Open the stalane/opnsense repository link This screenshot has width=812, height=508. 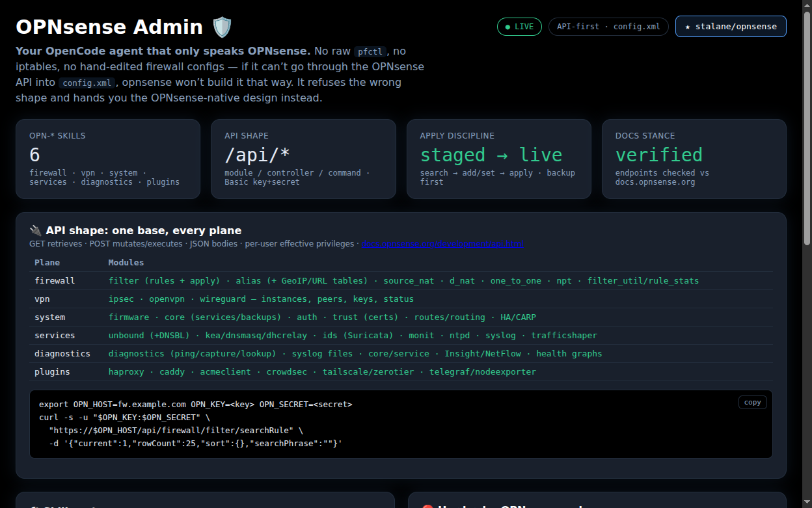731,27
